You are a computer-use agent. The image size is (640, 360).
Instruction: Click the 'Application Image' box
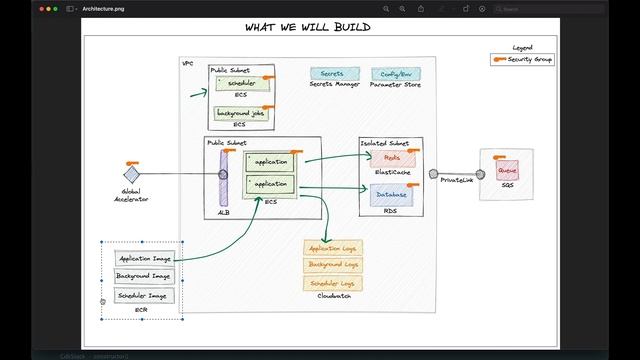(x=144, y=258)
